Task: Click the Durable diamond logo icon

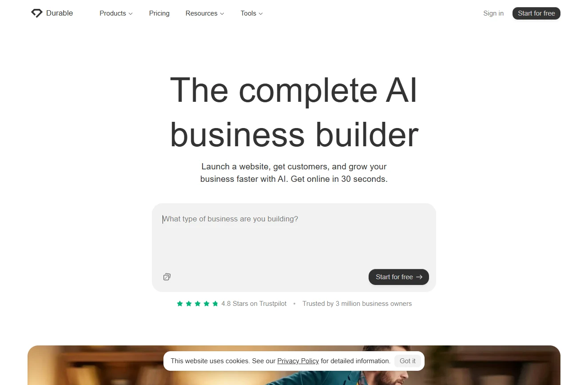Action: (36, 13)
